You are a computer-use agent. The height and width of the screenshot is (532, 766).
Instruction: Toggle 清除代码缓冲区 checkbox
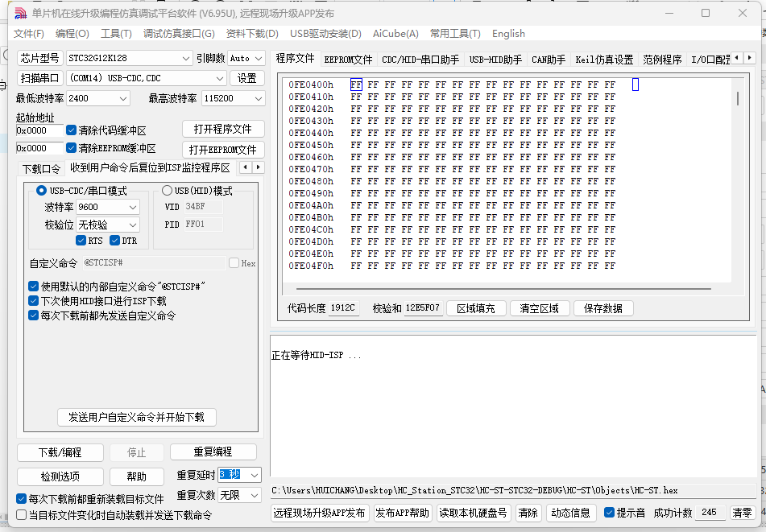point(72,130)
